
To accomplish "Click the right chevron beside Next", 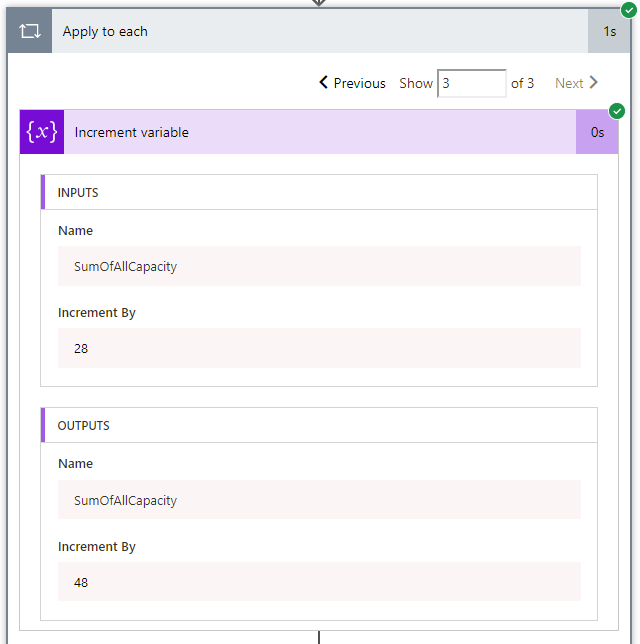I will pos(594,83).
